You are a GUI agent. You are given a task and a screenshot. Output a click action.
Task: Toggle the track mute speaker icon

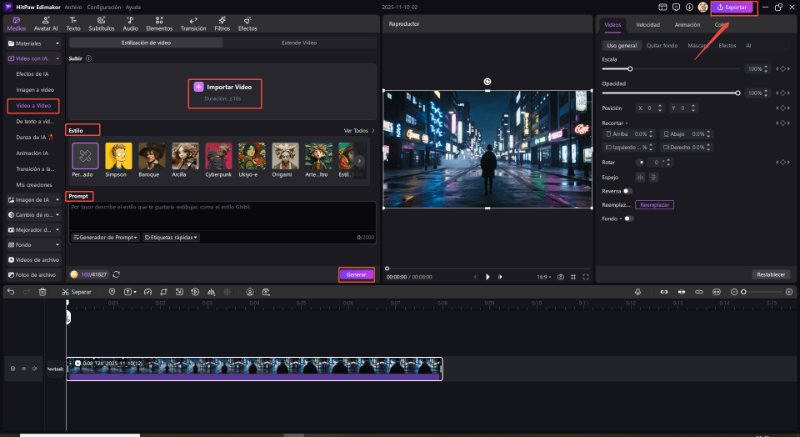(35, 369)
